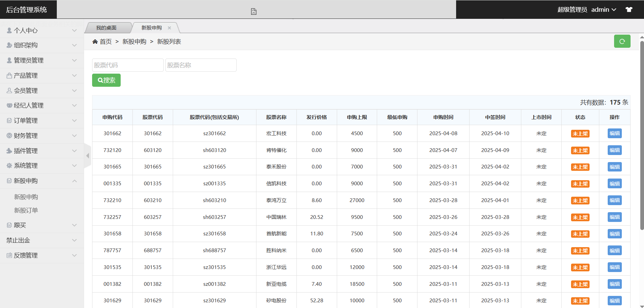Viewport: 644px width, 308px height.
Task: Expand 组织架构 menu chevron
Action: (74, 45)
